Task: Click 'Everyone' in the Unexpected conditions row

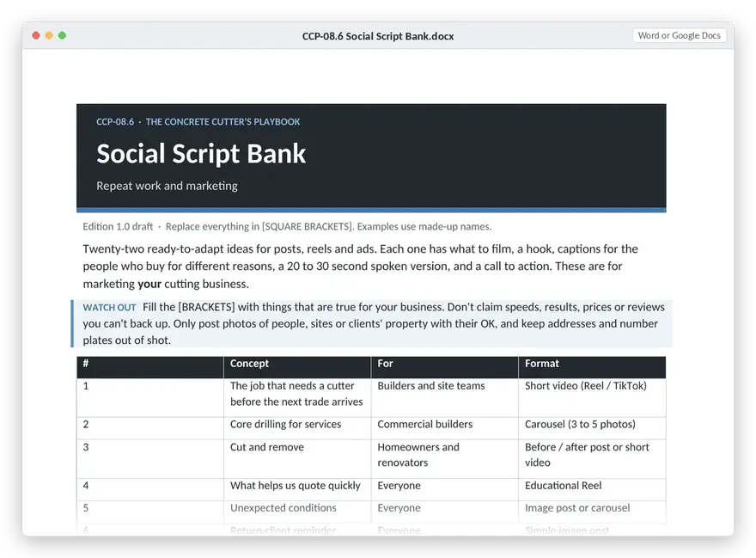Action: (444, 512)
